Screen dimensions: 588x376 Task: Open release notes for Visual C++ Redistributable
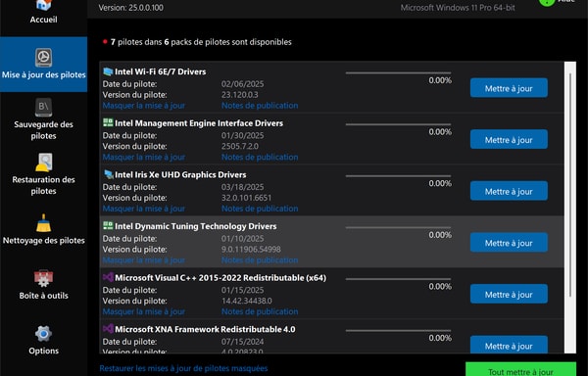pyautogui.click(x=260, y=311)
